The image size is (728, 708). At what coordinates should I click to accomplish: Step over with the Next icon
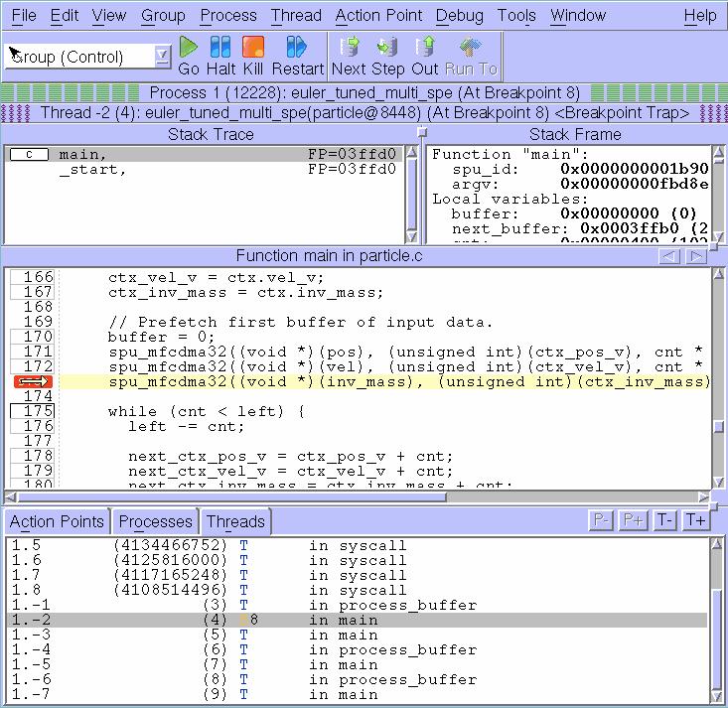[349, 56]
